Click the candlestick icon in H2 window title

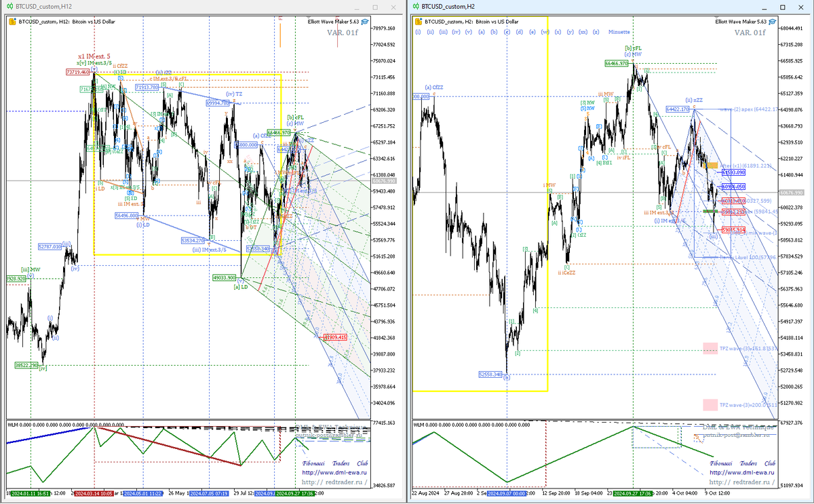[x=415, y=7]
